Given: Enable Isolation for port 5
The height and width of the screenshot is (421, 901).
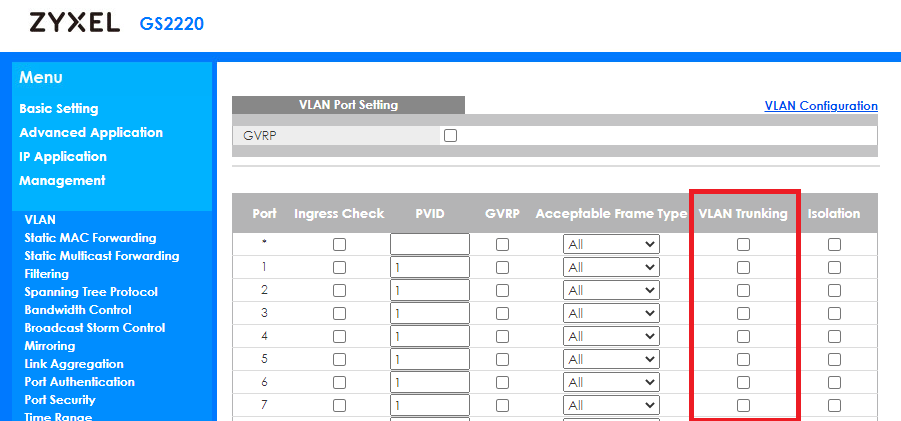Looking at the screenshot, I should click(834, 360).
